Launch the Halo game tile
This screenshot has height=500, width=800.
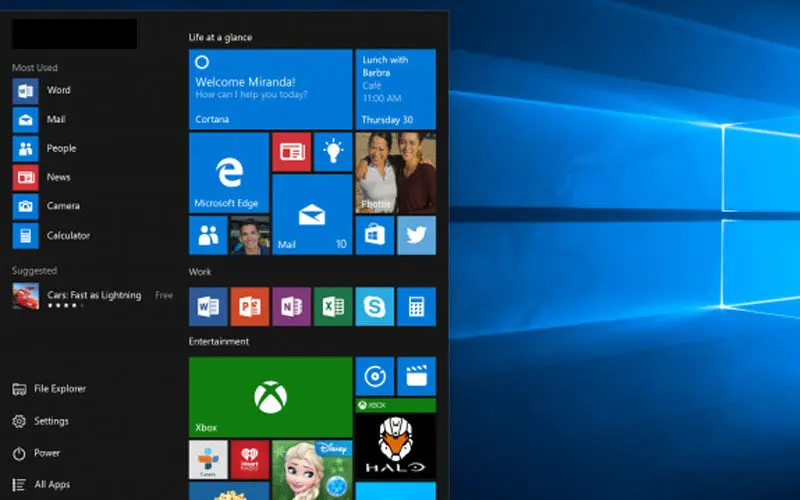(395, 439)
